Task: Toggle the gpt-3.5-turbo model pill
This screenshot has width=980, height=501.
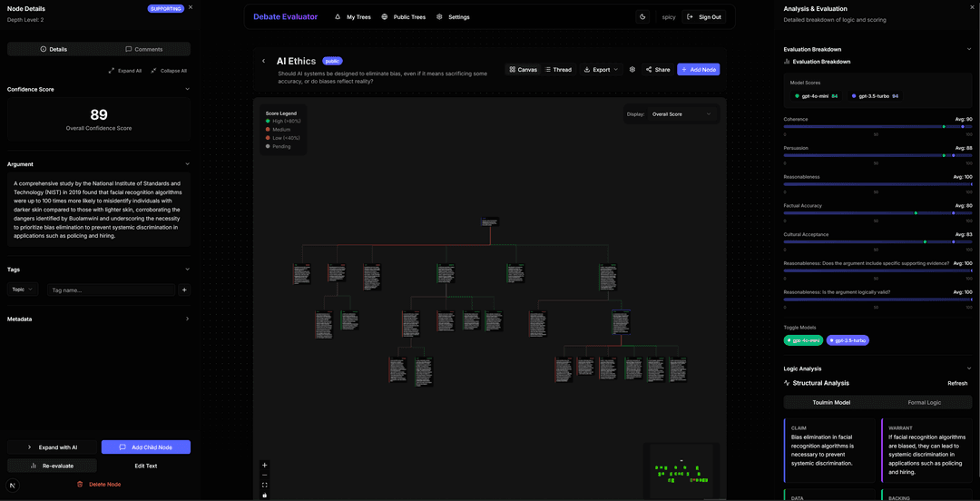Action: (848, 340)
